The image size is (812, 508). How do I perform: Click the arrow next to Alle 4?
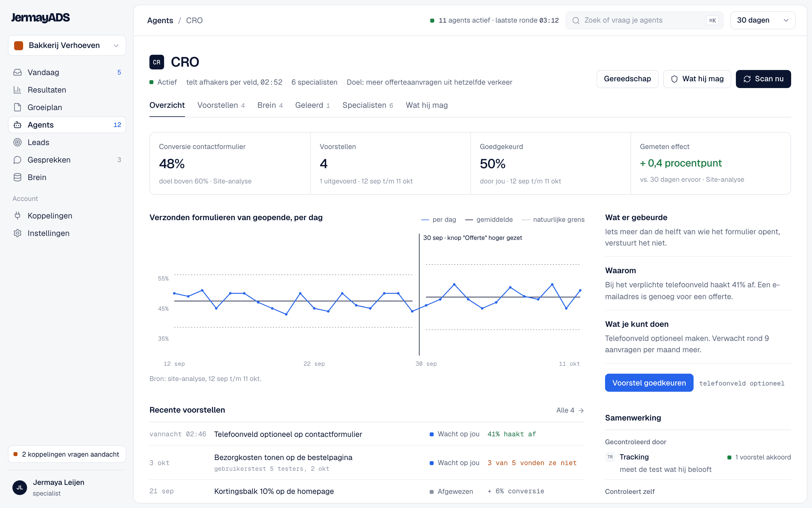(581, 410)
